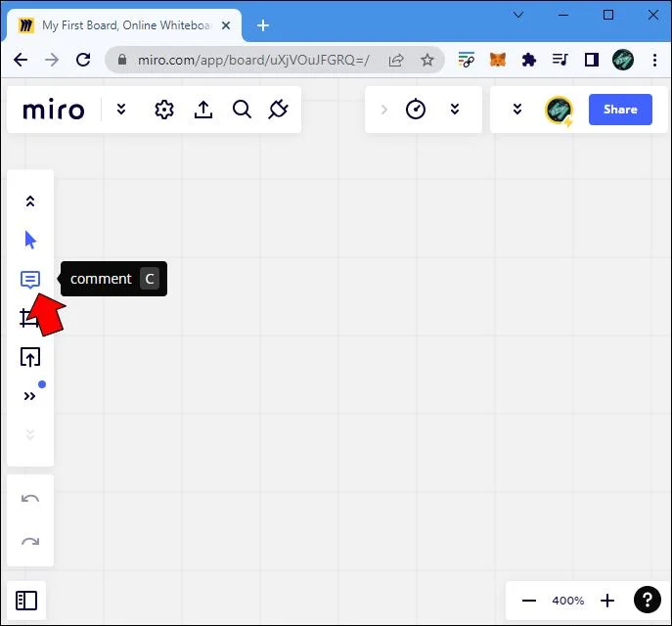The image size is (672, 626).
Task: Open the board search magnifier
Action: pyautogui.click(x=242, y=110)
